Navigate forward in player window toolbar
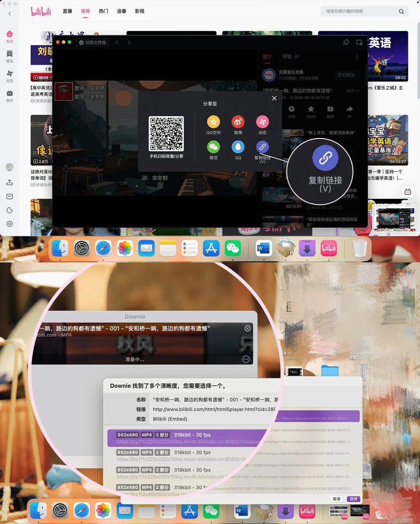The width and height of the screenshot is (420, 524). tap(129, 42)
